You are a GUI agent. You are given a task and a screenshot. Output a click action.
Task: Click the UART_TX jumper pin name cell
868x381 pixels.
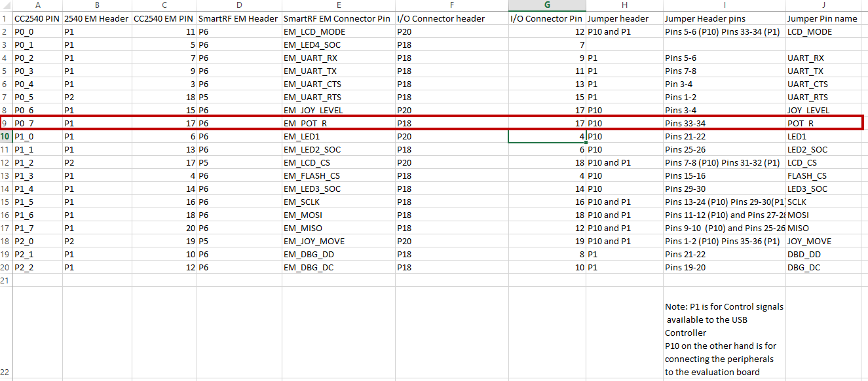(823, 71)
